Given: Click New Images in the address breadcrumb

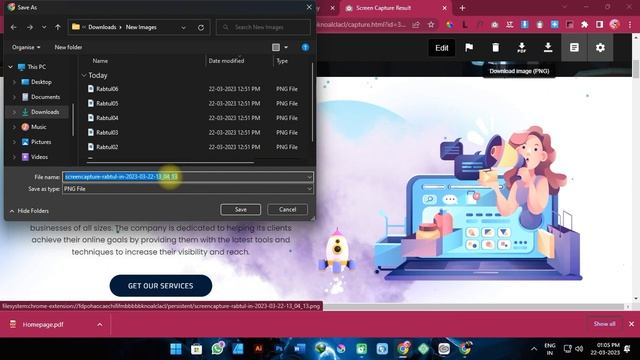Looking at the screenshot, I should tap(141, 27).
